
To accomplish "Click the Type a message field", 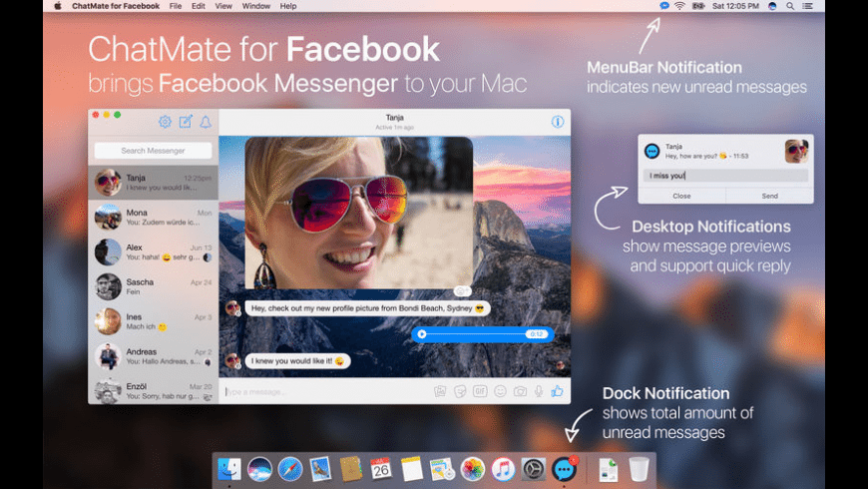I will pyautogui.click(x=326, y=391).
